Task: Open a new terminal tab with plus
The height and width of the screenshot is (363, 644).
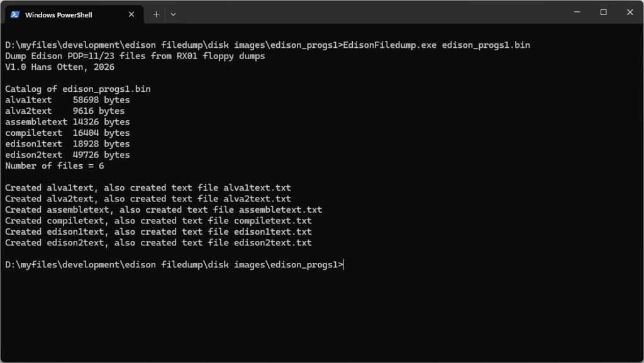Action: point(156,14)
